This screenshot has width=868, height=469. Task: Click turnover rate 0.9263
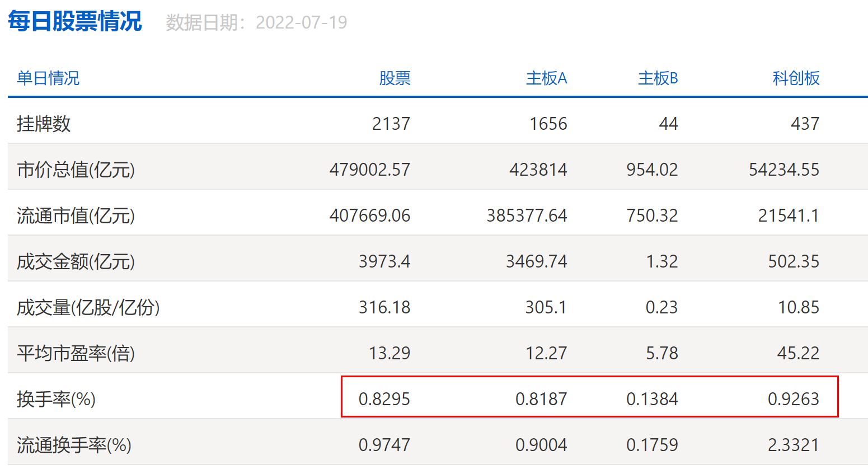[x=794, y=399]
